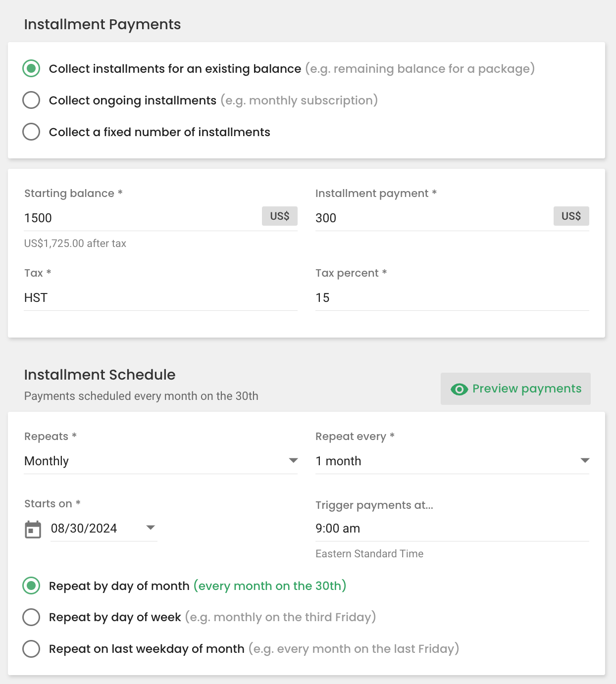Click the Trigger payments at 9:00 am field
The image size is (616, 684).
click(452, 529)
